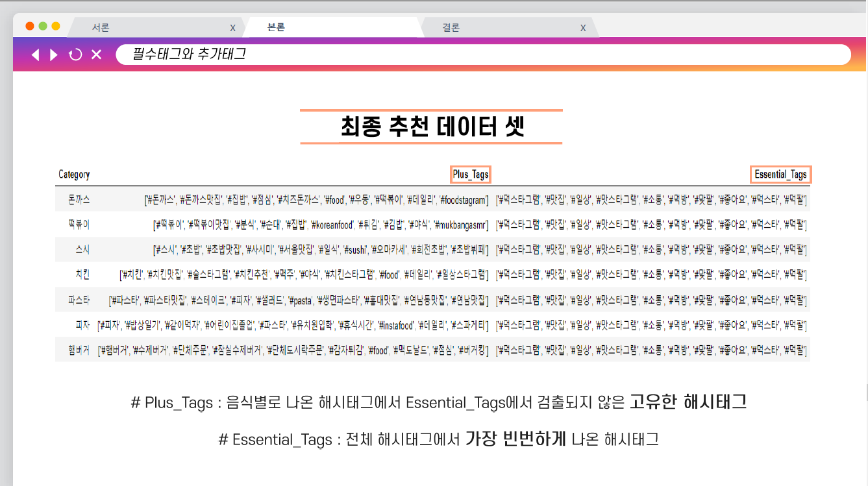The width and height of the screenshot is (868, 486).
Task: Stop loading via the X icon
Action: point(97,55)
